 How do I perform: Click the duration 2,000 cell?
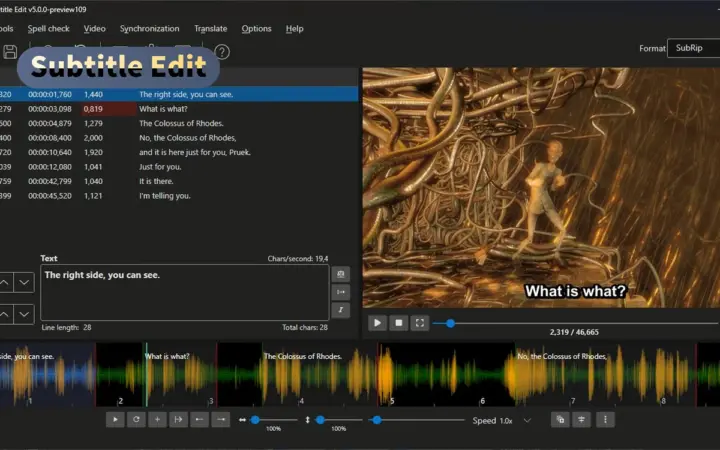93,138
